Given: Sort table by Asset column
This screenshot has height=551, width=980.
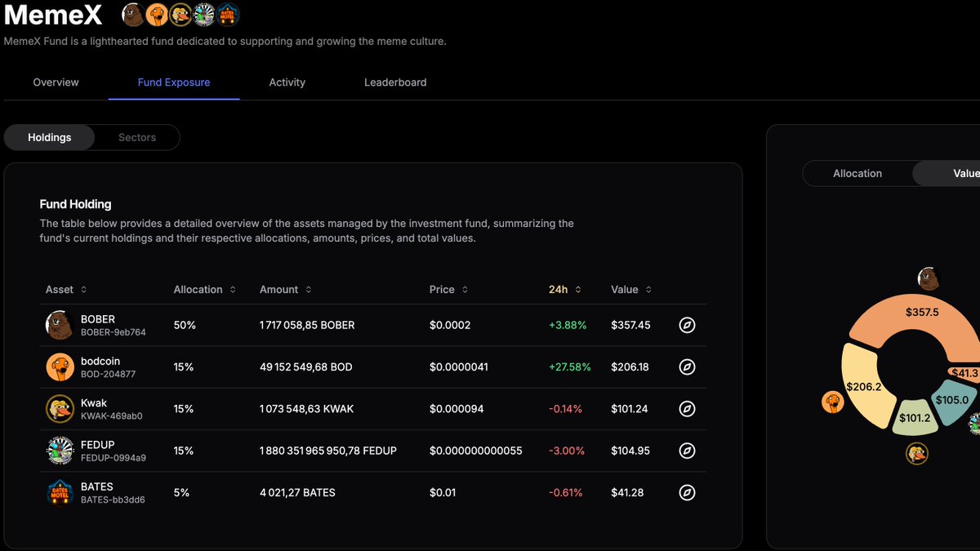Looking at the screenshot, I should click(66, 290).
